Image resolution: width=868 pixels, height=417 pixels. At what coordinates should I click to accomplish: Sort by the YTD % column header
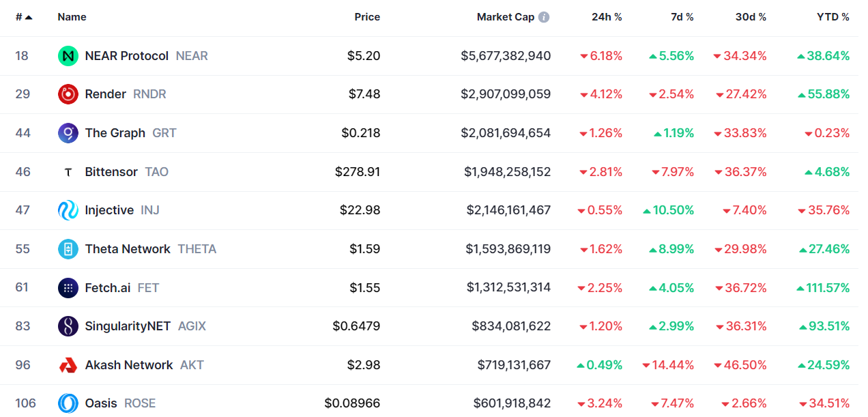point(833,17)
